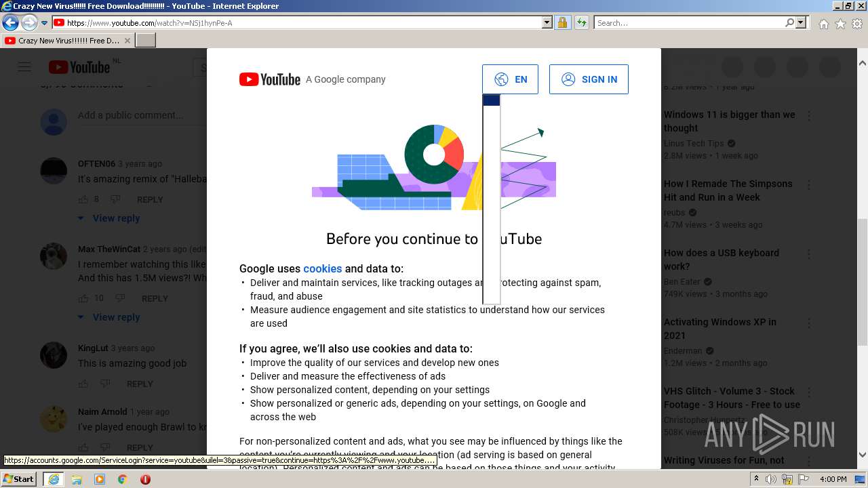Click the address bar URL field
The width and height of the screenshot is (868, 488).
[296, 23]
